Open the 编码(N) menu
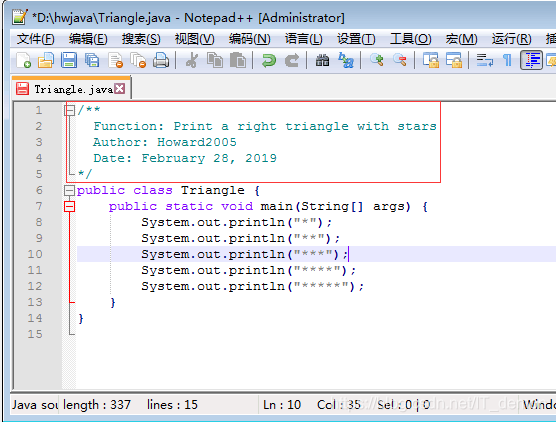This screenshot has height=422, width=556. [x=250, y=39]
